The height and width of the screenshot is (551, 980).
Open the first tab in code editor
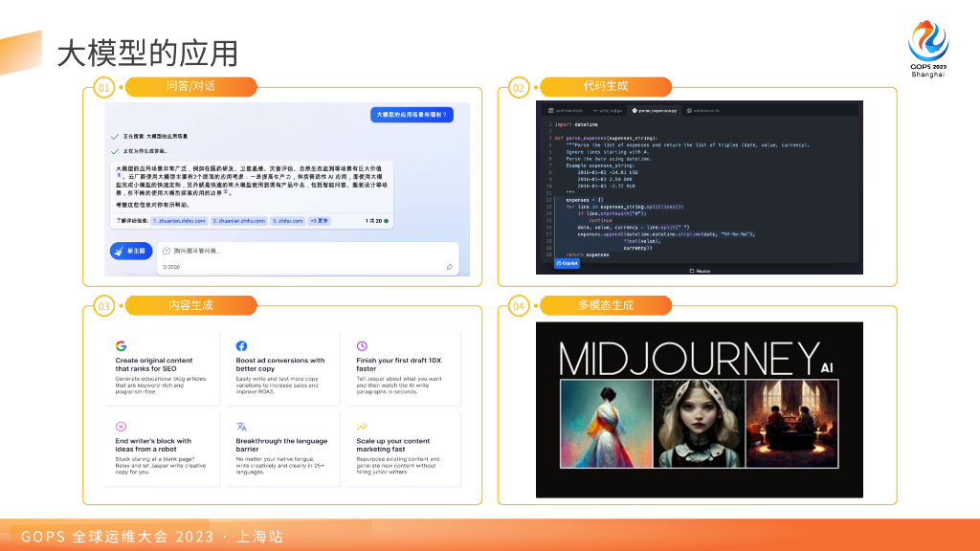(x=567, y=111)
